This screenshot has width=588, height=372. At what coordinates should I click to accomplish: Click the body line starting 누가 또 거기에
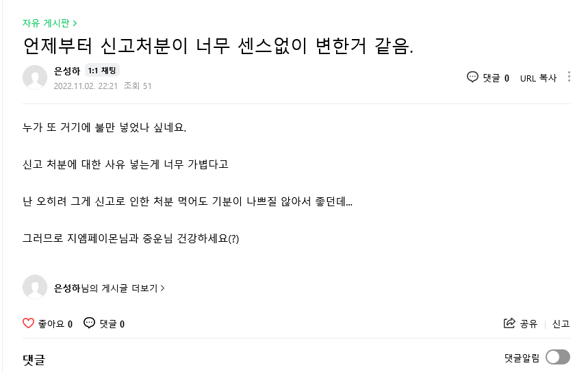click(x=104, y=127)
